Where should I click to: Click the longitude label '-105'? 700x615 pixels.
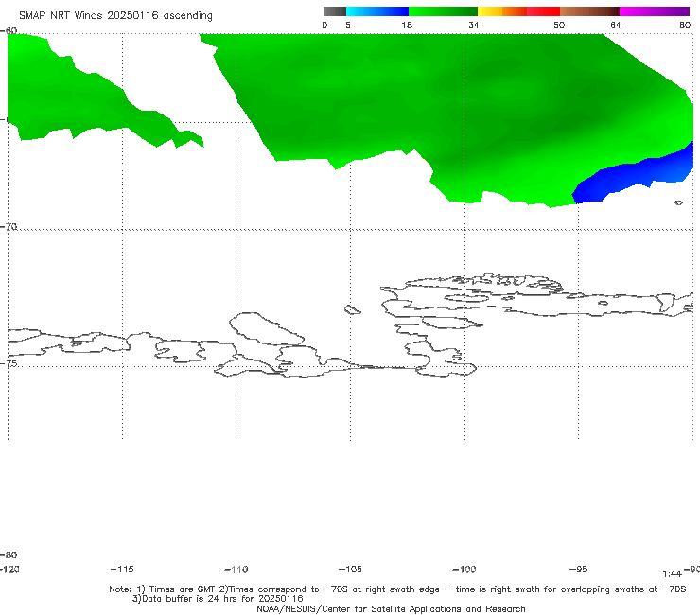(350, 569)
